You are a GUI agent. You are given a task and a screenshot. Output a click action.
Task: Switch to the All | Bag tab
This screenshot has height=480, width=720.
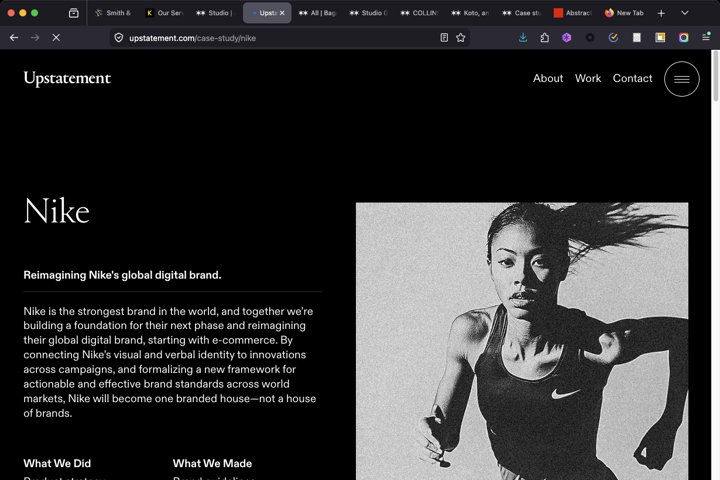coord(318,13)
